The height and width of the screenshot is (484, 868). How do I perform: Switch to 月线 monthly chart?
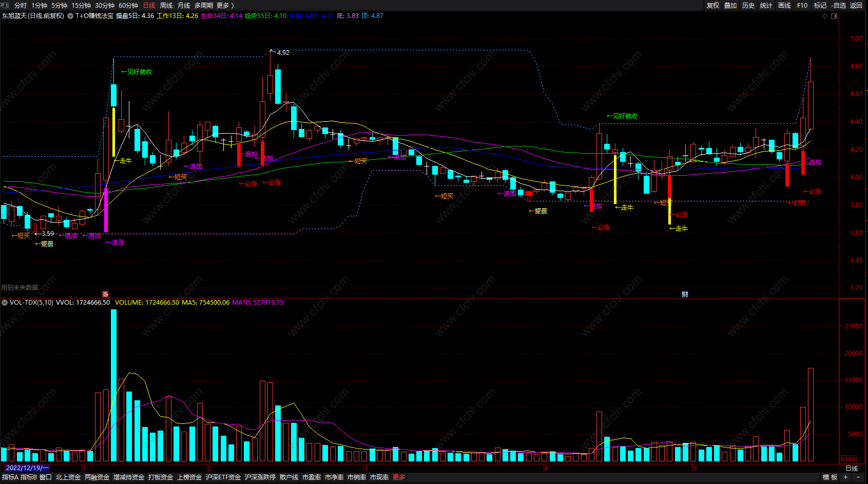184,6
